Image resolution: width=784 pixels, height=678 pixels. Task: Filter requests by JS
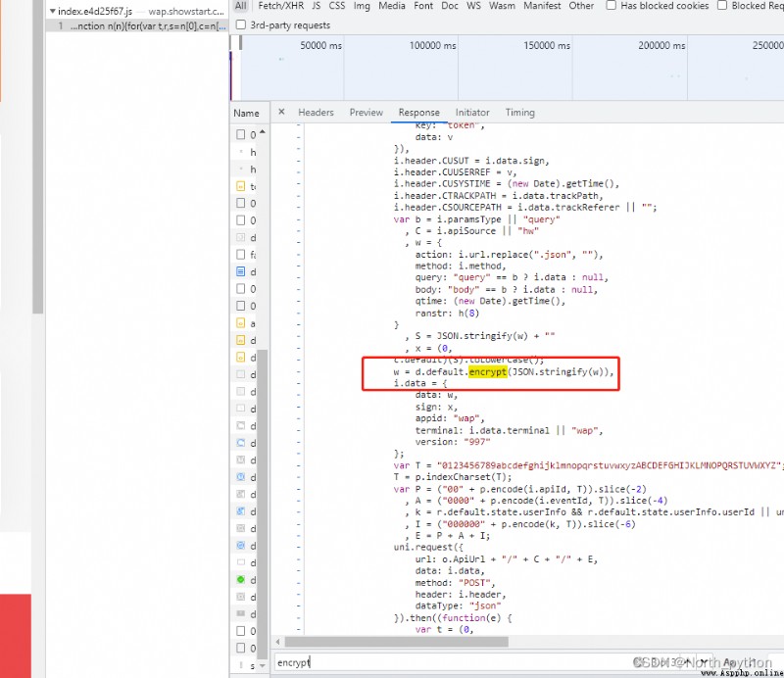point(316,6)
